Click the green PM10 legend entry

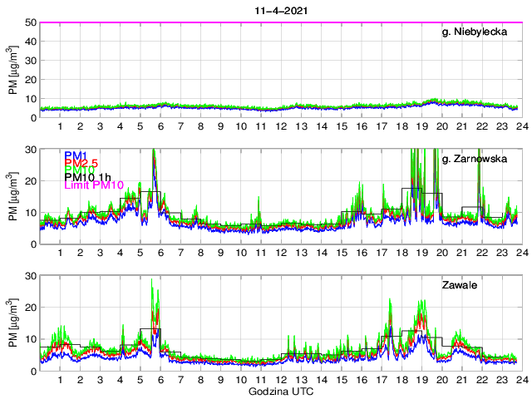[x=77, y=173]
